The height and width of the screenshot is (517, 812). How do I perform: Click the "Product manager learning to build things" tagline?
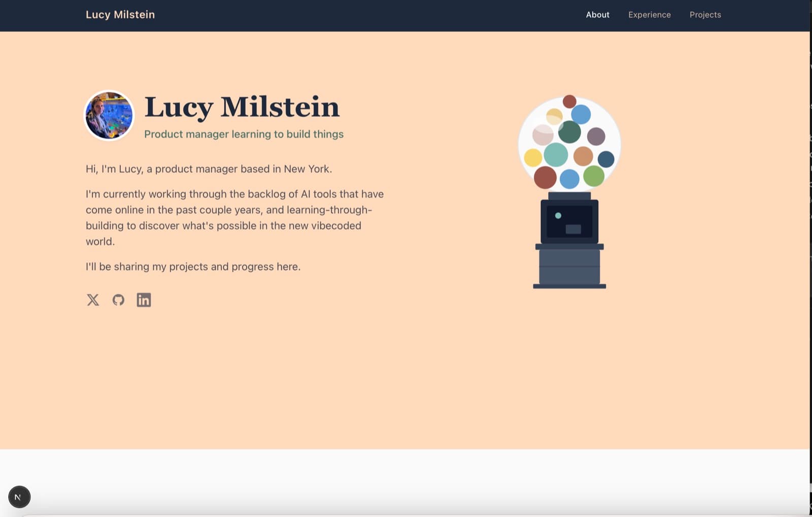pyautogui.click(x=244, y=134)
